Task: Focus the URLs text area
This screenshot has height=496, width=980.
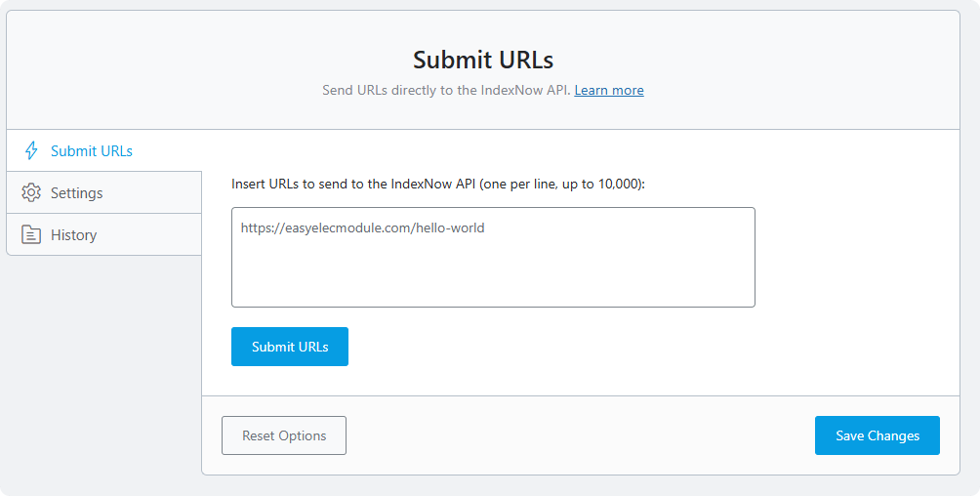Action: click(x=493, y=257)
